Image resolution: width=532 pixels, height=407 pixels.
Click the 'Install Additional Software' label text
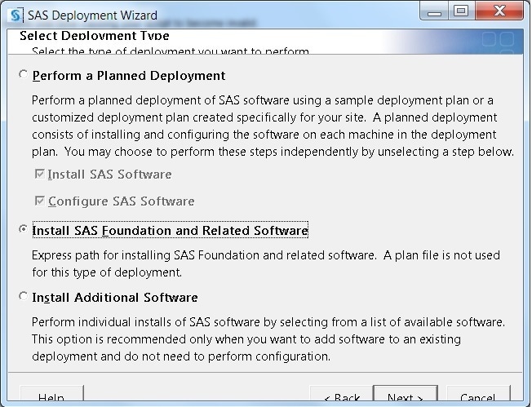114,298
